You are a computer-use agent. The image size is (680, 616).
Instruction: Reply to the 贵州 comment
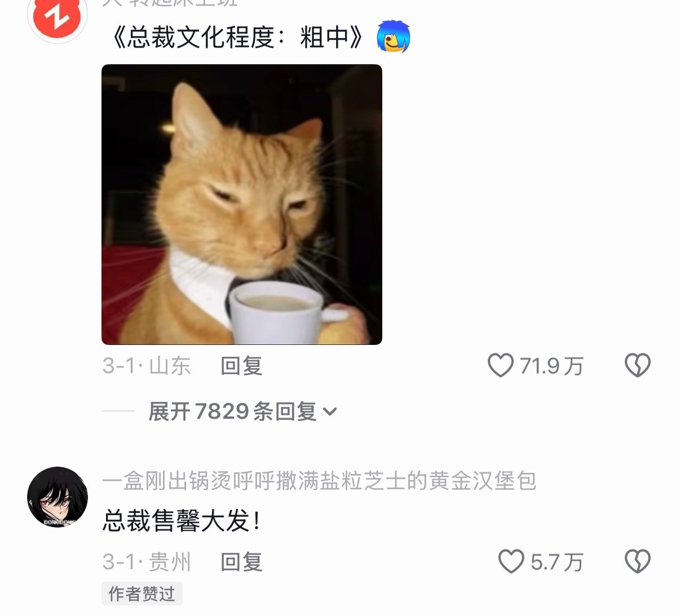[241, 562]
